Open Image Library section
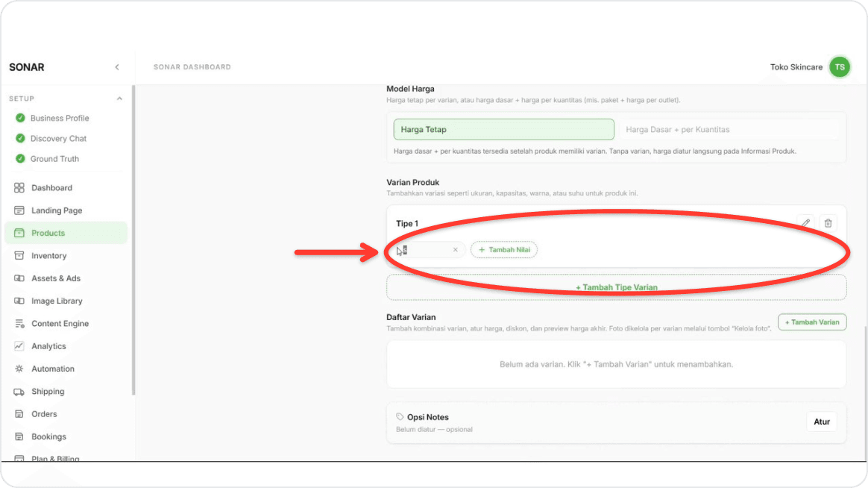 tap(57, 301)
